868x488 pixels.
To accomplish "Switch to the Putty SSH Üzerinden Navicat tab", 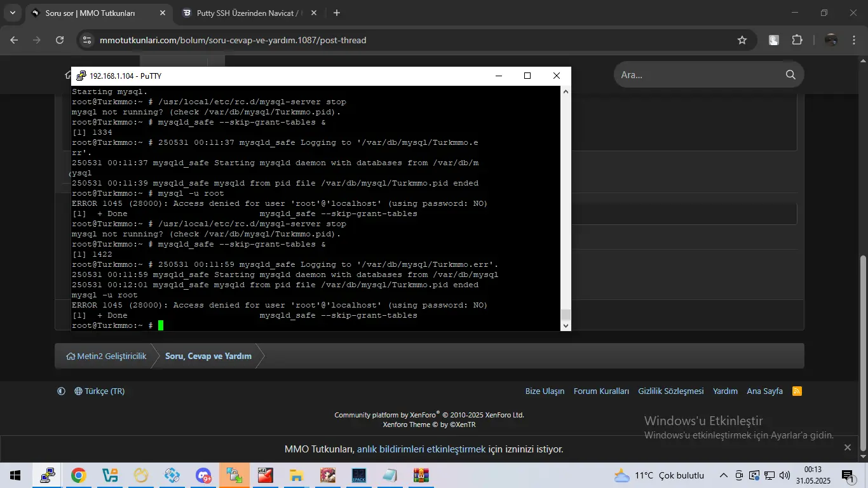I will coord(249,13).
